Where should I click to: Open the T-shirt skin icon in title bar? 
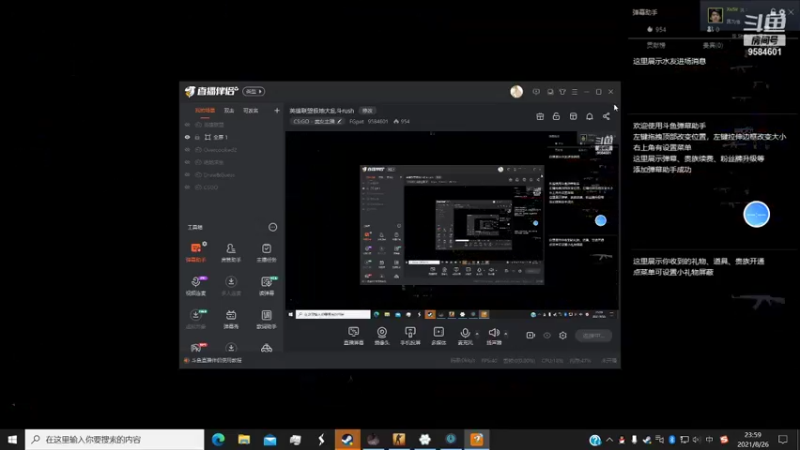pos(562,92)
